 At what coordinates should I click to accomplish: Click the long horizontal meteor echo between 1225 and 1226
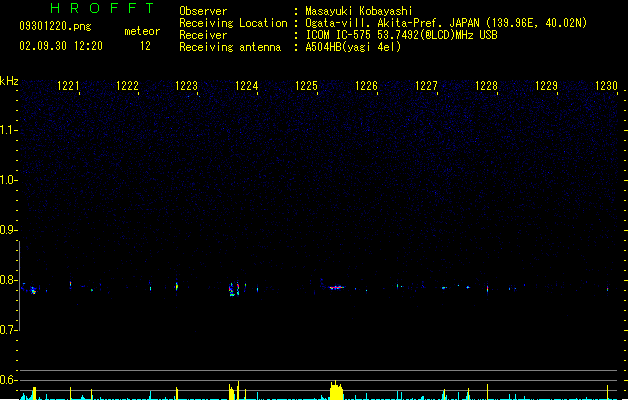pos(336,287)
